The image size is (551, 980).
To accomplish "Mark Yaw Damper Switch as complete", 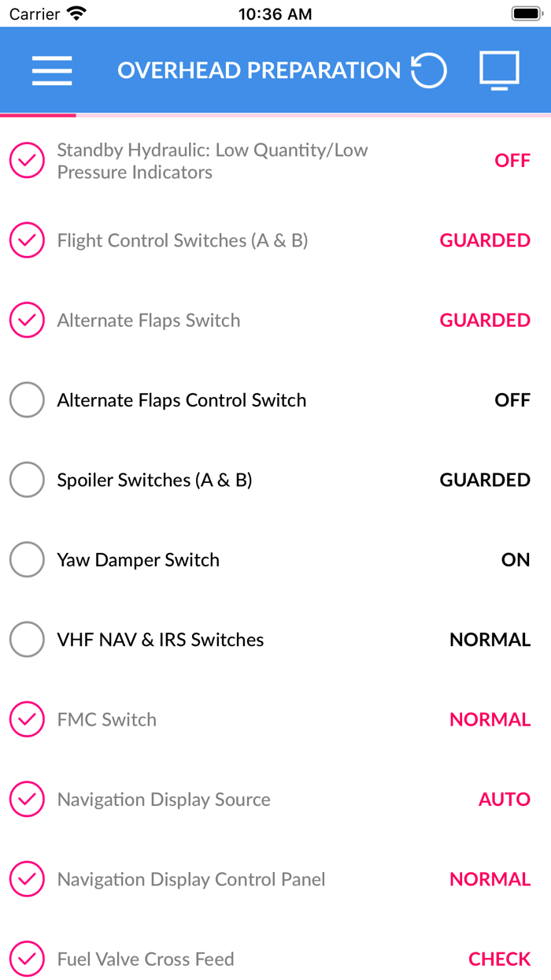I will [26, 559].
